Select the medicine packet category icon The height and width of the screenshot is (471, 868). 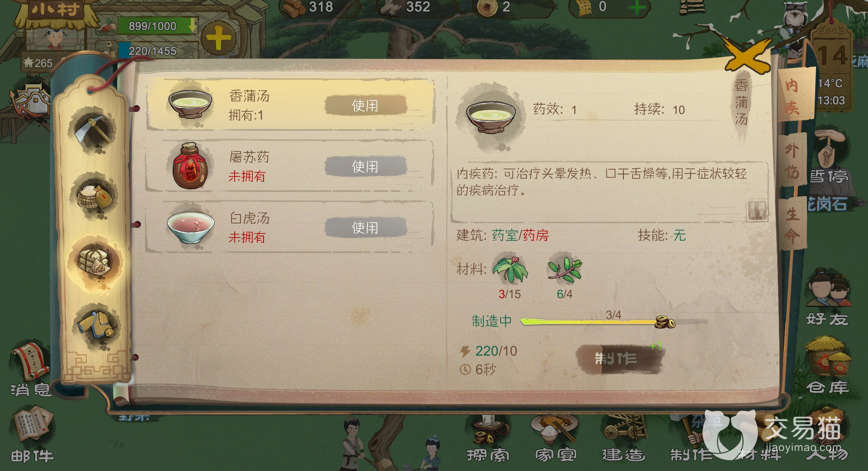pyautogui.click(x=94, y=261)
